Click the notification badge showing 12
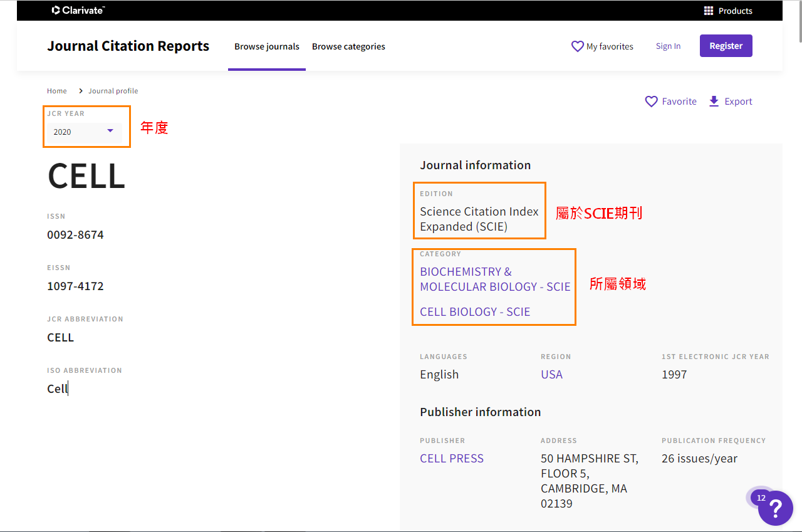 pos(761,498)
